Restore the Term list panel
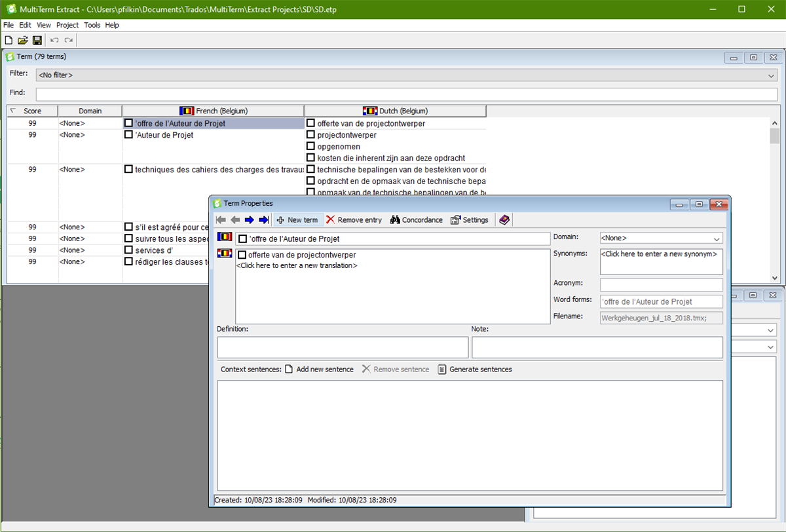 click(x=753, y=57)
